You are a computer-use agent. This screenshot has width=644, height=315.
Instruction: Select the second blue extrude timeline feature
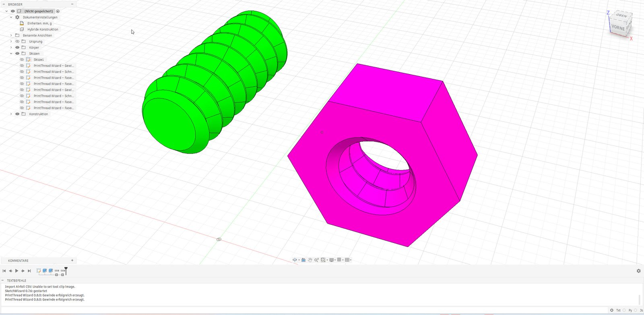(x=51, y=271)
